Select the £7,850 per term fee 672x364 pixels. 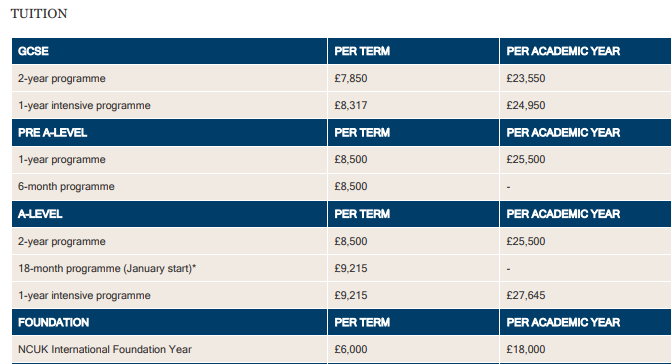coord(351,78)
